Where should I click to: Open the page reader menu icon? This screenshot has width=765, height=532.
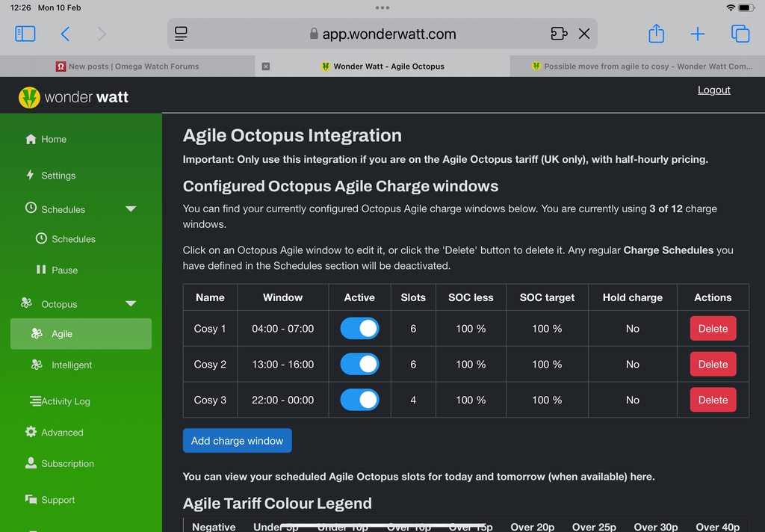point(181,34)
